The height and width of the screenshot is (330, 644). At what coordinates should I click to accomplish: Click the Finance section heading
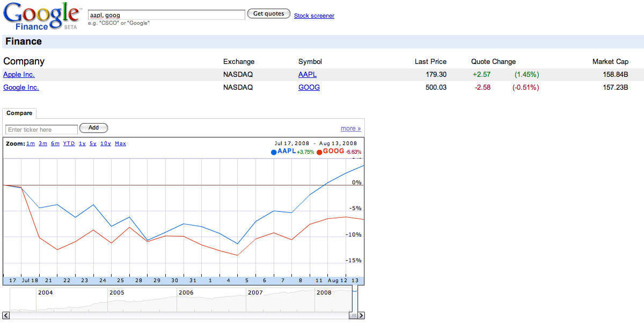pyautogui.click(x=24, y=41)
